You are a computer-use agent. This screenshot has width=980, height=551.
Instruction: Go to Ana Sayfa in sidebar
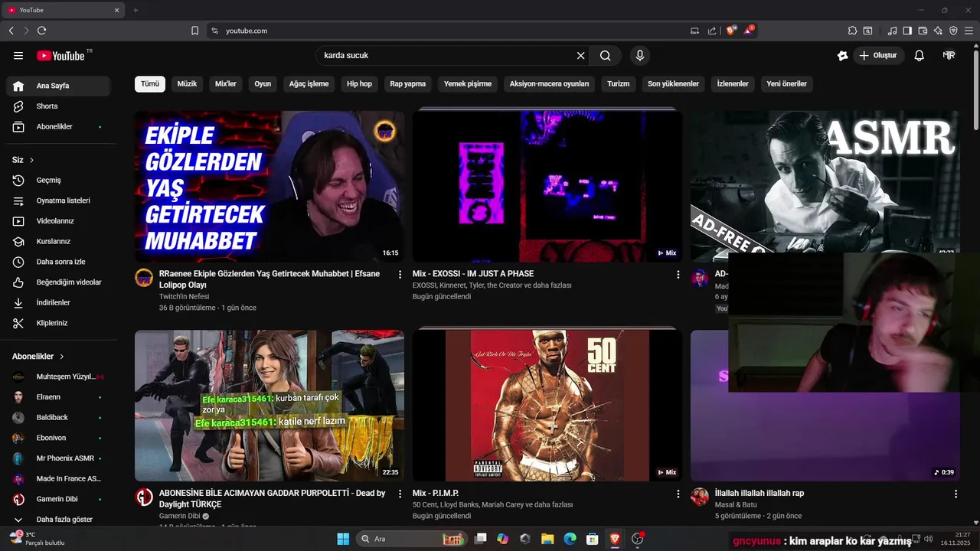coord(58,86)
